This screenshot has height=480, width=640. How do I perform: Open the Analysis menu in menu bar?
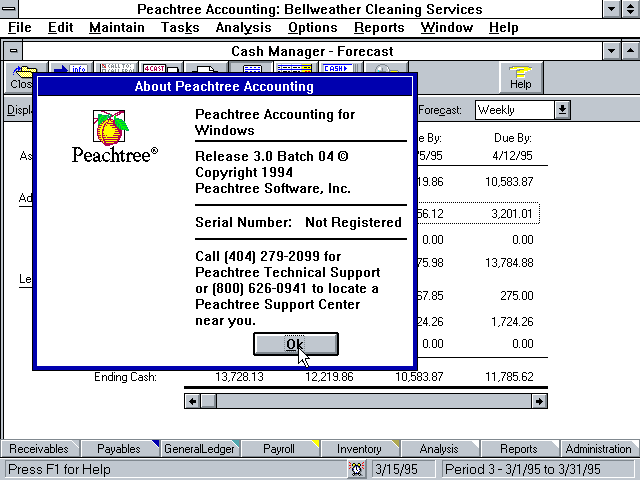pyautogui.click(x=243, y=27)
